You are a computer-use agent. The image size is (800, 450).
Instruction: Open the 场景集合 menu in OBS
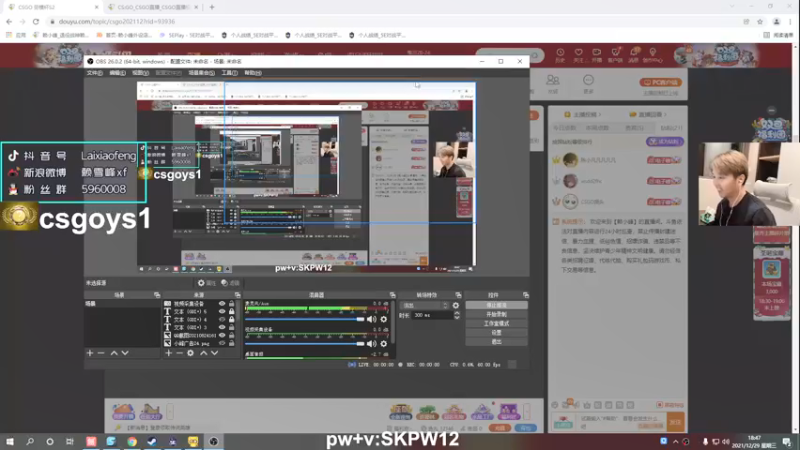pyautogui.click(x=202, y=73)
